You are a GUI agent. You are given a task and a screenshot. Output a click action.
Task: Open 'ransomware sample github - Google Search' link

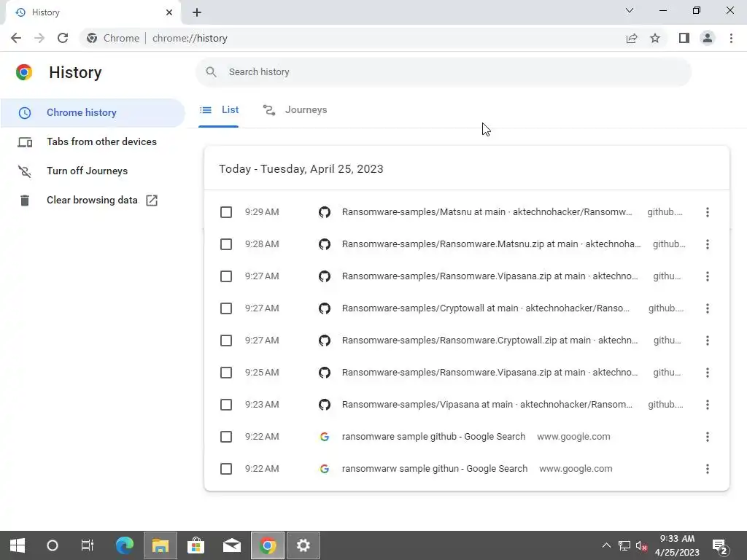click(x=433, y=437)
